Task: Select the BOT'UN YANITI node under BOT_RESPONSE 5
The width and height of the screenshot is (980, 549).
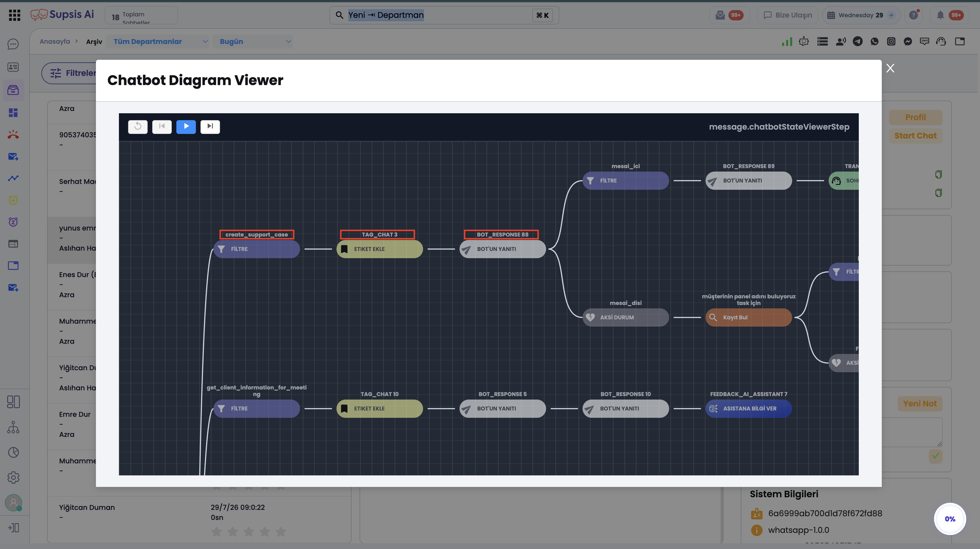Action: point(503,408)
